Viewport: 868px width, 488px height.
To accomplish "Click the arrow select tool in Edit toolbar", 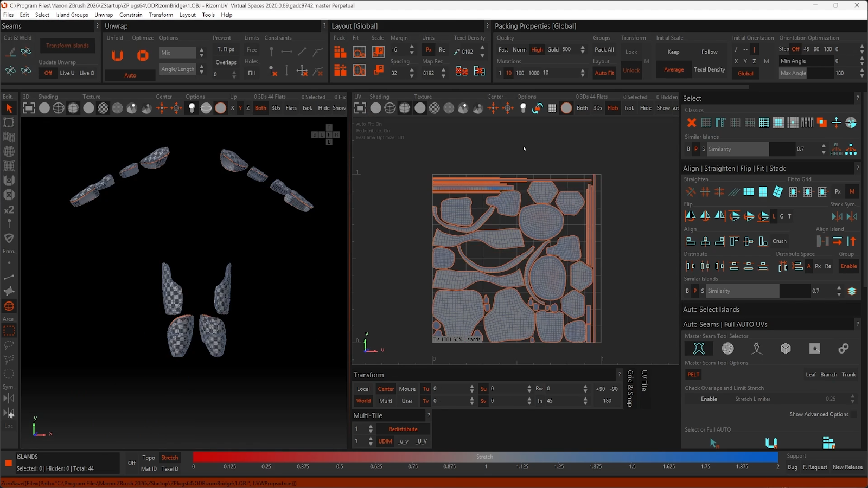I will (x=9, y=108).
